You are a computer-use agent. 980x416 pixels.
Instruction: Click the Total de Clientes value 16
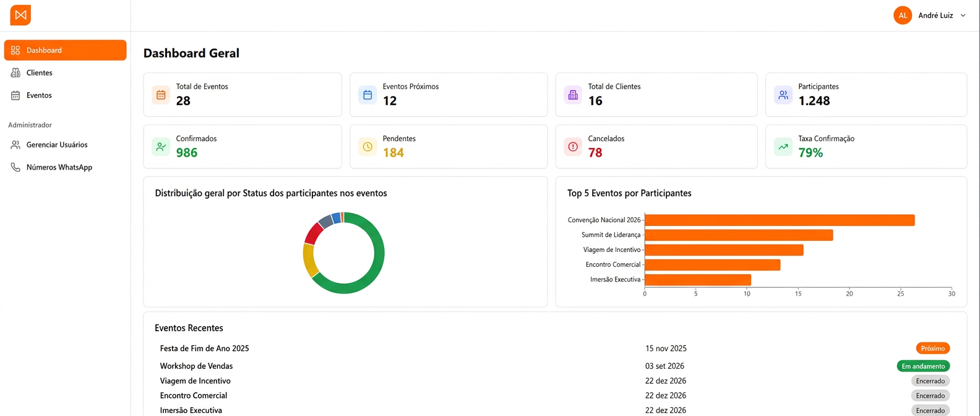click(595, 101)
